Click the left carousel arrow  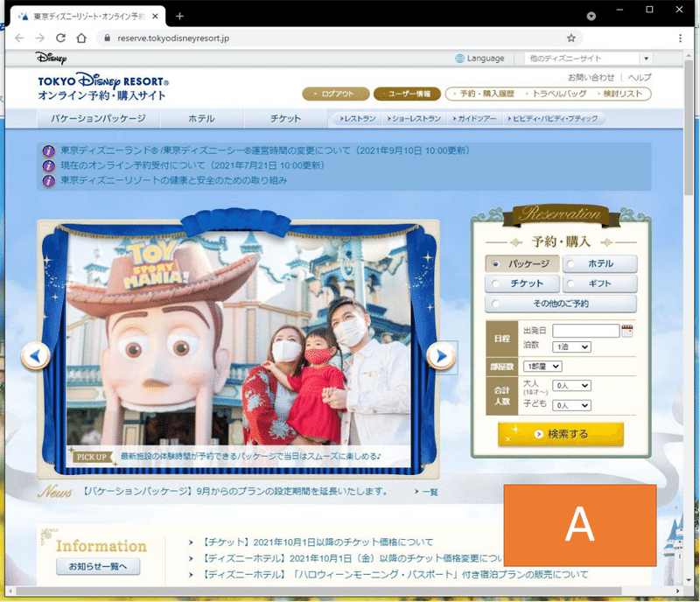(36, 355)
